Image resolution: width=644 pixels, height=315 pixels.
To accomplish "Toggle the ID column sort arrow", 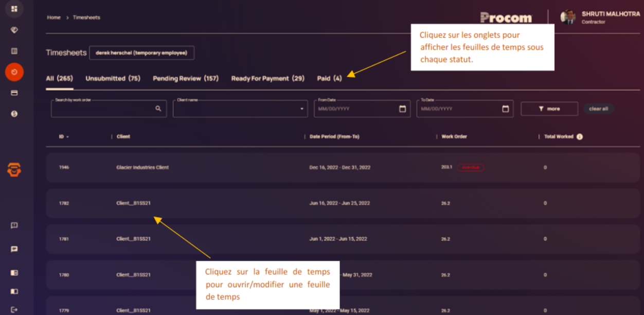I will [67, 137].
